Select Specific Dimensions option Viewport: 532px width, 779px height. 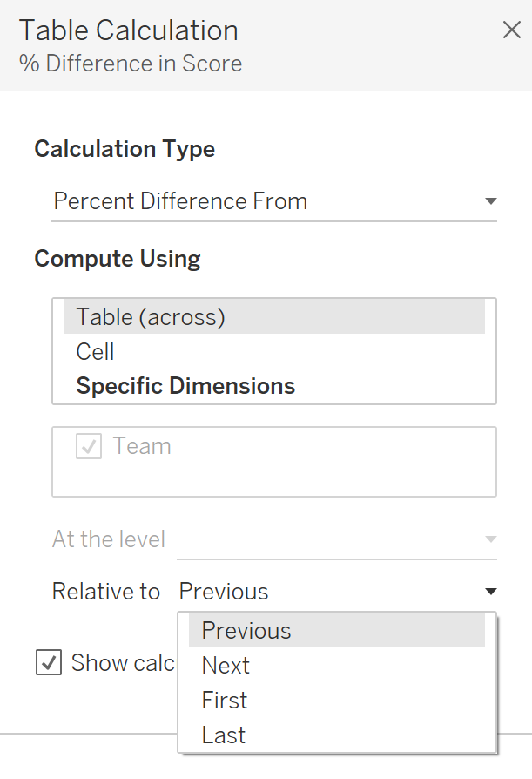(185, 386)
